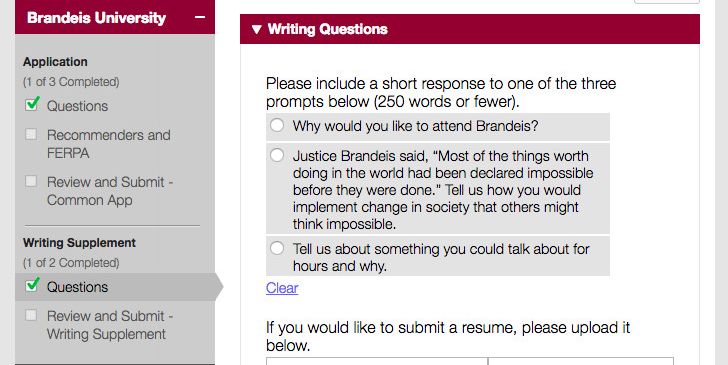Select the Justice Brandeis quote prompt
728x365 pixels.
277,155
